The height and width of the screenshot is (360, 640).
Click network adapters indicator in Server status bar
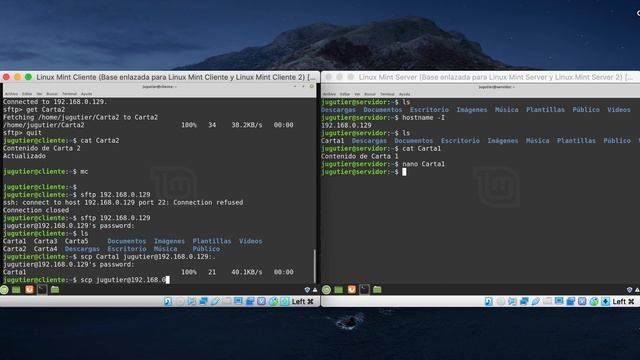524,301
